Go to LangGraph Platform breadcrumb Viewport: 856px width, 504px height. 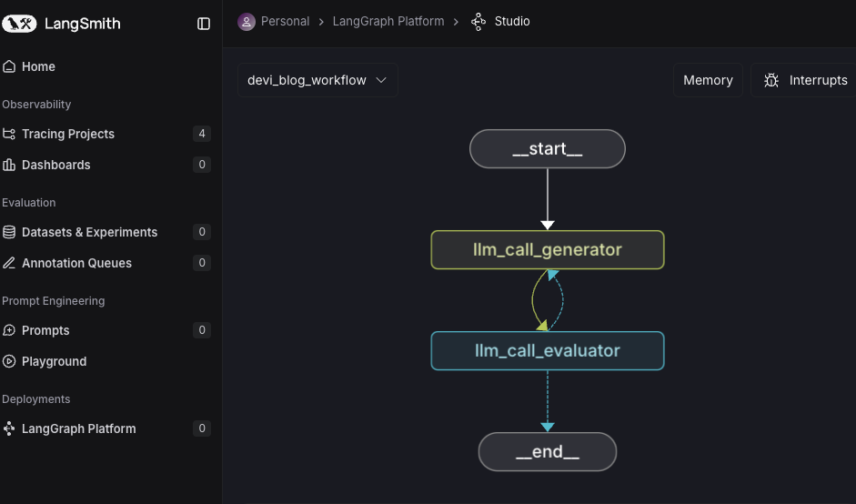tap(388, 21)
